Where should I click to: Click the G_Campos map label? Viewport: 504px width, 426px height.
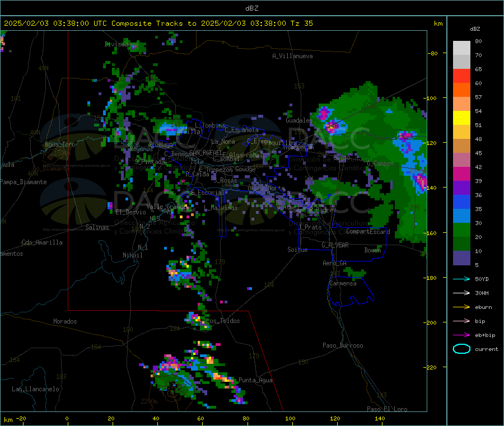[381, 163]
